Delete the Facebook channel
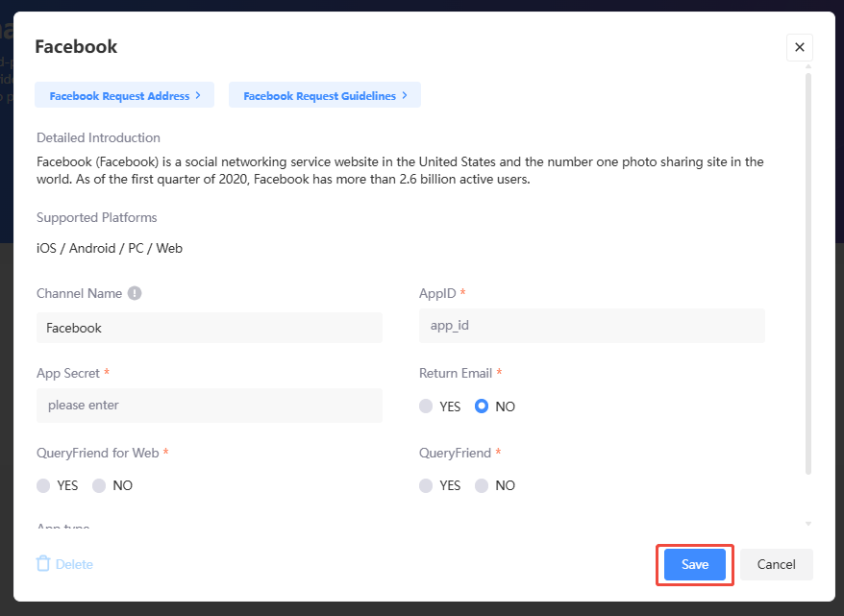 (63, 564)
